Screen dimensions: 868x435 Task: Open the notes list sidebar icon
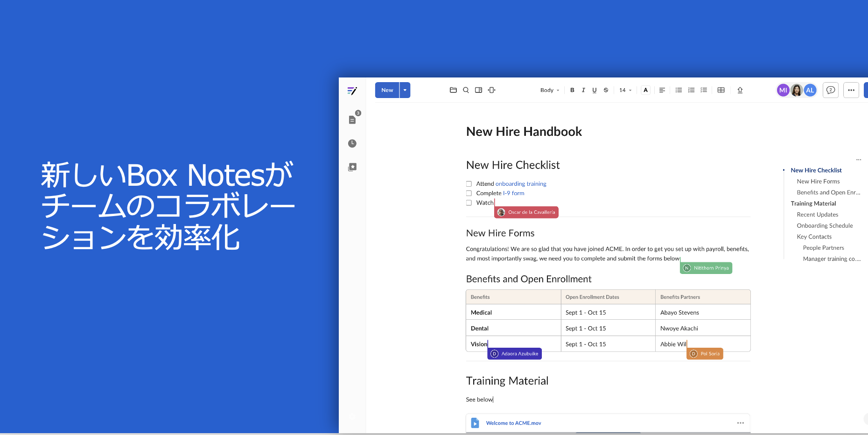coord(352,120)
